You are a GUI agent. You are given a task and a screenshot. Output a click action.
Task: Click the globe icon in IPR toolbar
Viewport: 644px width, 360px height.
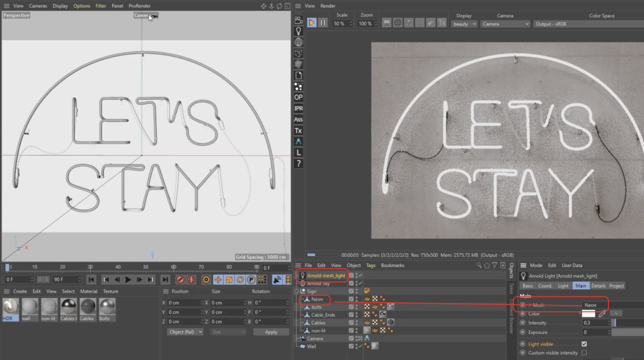pyautogui.click(x=398, y=23)
